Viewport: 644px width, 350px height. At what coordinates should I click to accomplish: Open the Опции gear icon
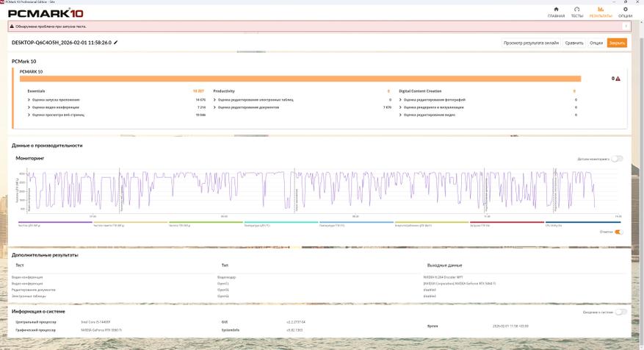coord(625,10)
